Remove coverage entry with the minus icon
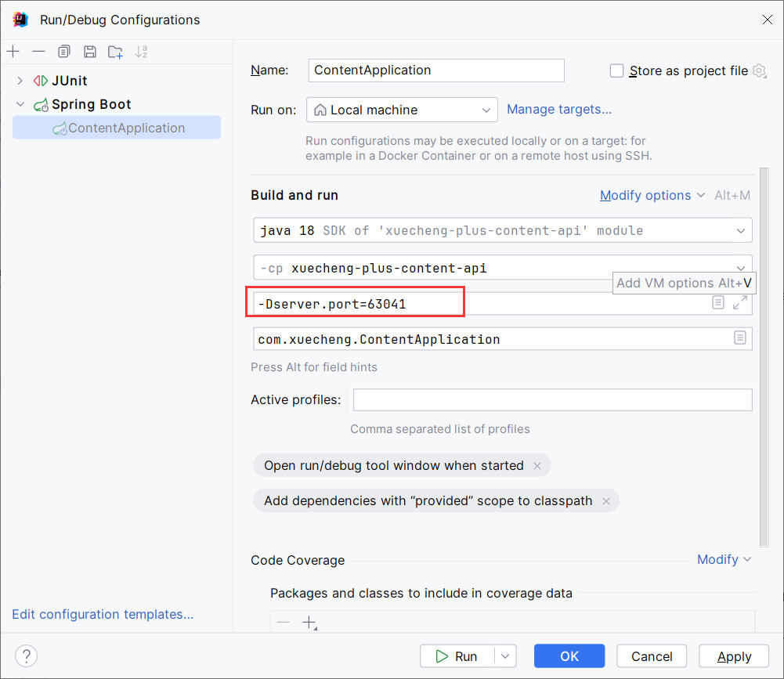This screenshot has width=784, height=679. (x=283, y=623)
